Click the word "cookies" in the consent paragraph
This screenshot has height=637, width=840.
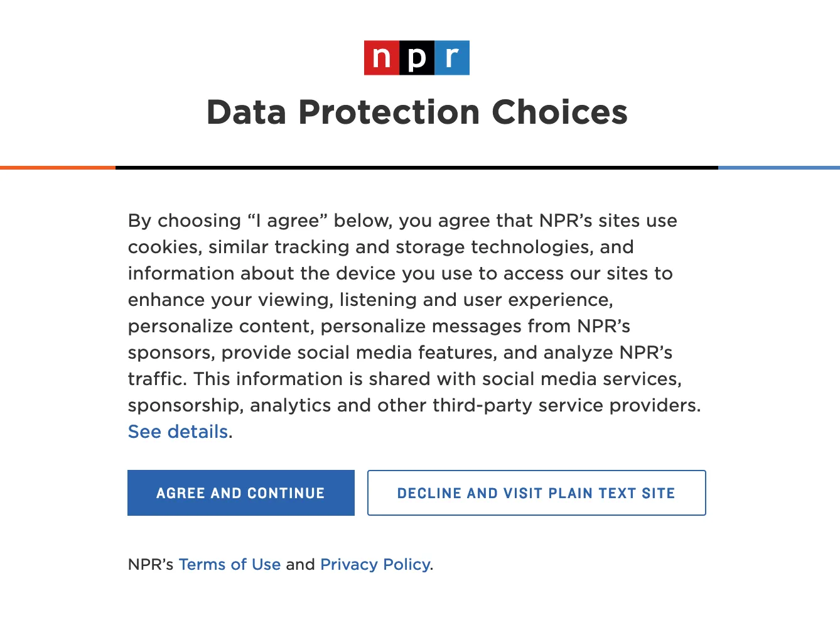[164, 247]
